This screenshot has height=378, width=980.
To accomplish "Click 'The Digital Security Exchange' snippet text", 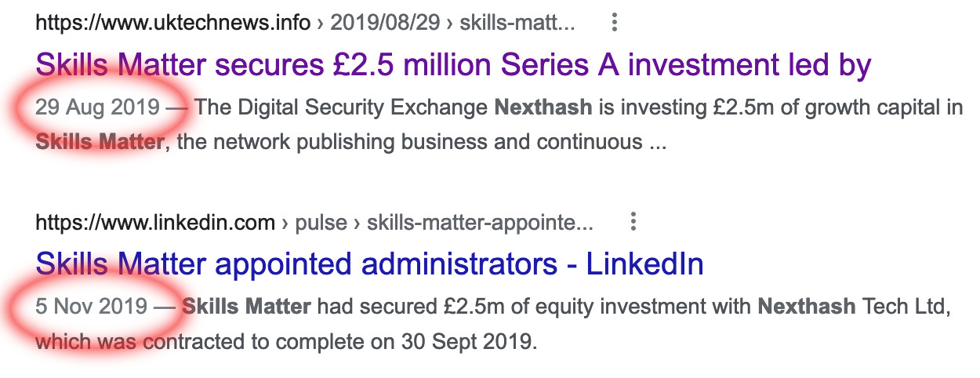I will point(341,107).
